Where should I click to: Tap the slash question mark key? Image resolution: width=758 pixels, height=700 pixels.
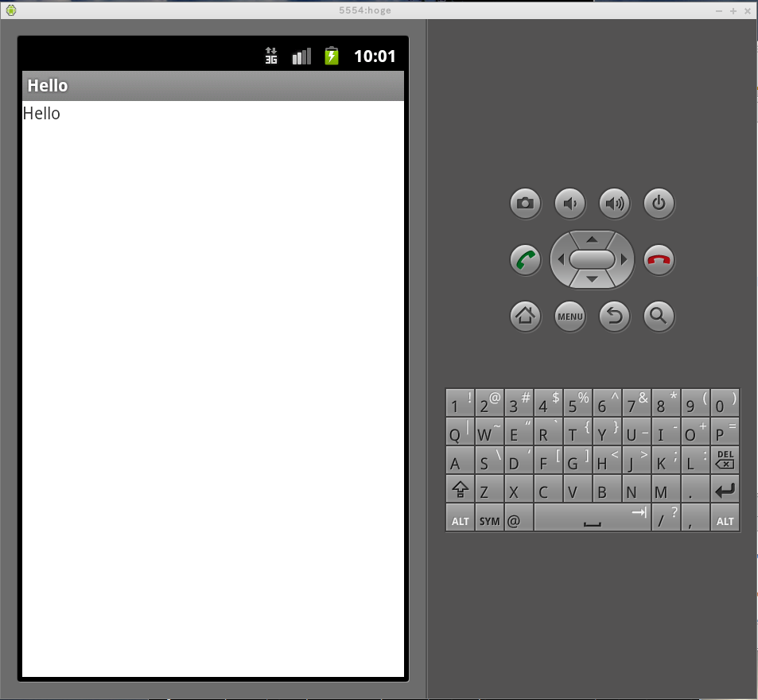667,517
